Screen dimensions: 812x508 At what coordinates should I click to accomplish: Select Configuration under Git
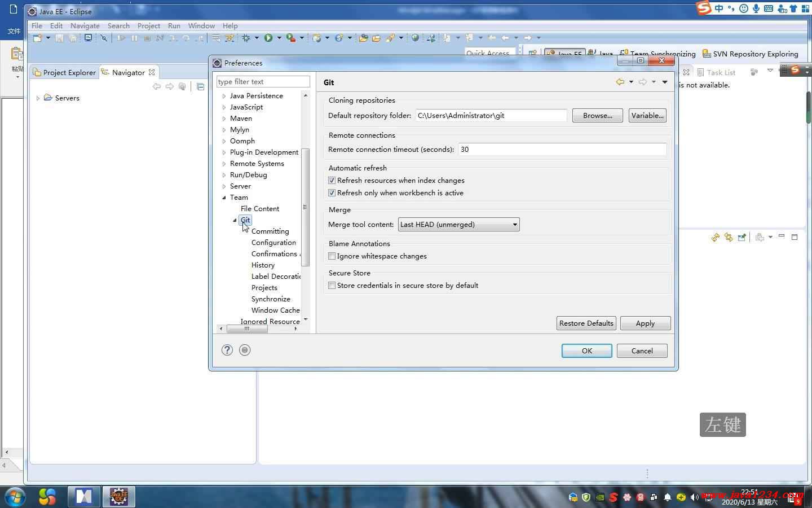coord(273,243)
